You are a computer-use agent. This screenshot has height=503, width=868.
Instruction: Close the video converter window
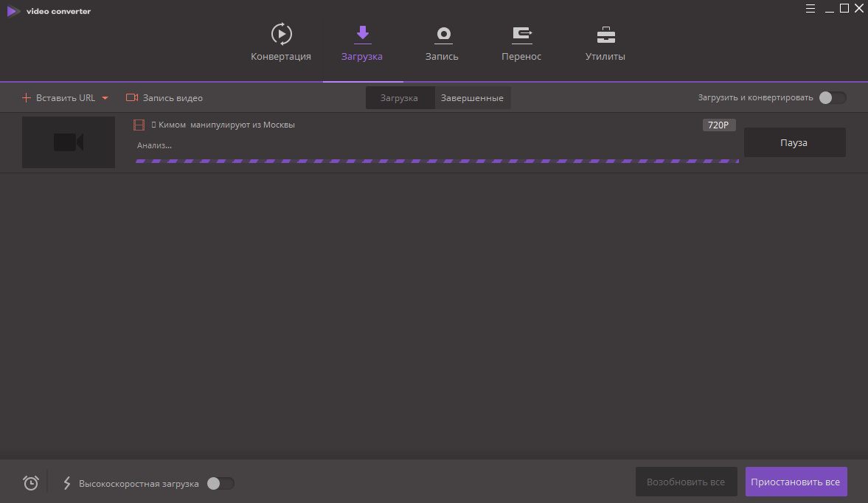[x=859, y=8]
